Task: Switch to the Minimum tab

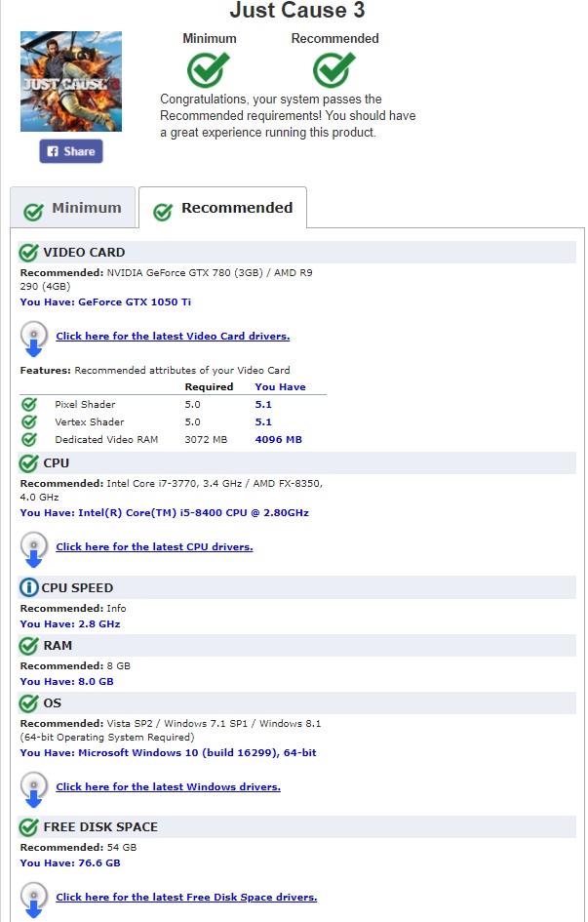Action: click(73, 208)
